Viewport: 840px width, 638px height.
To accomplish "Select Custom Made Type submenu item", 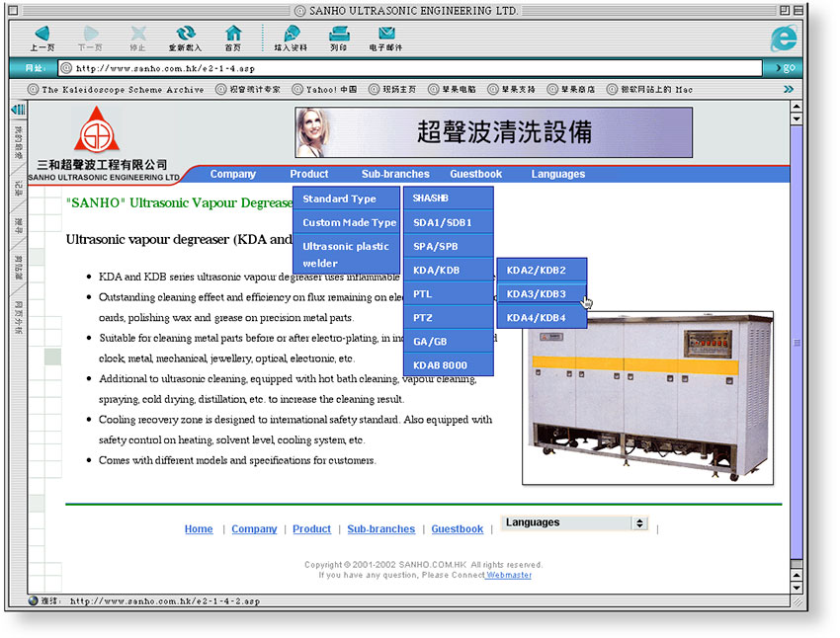I will click(346, 222).
